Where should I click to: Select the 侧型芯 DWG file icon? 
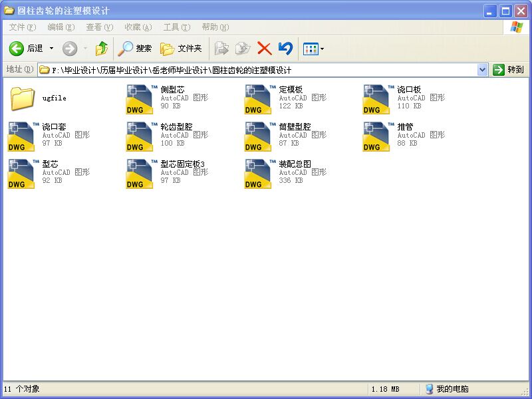tap(140, 99)
